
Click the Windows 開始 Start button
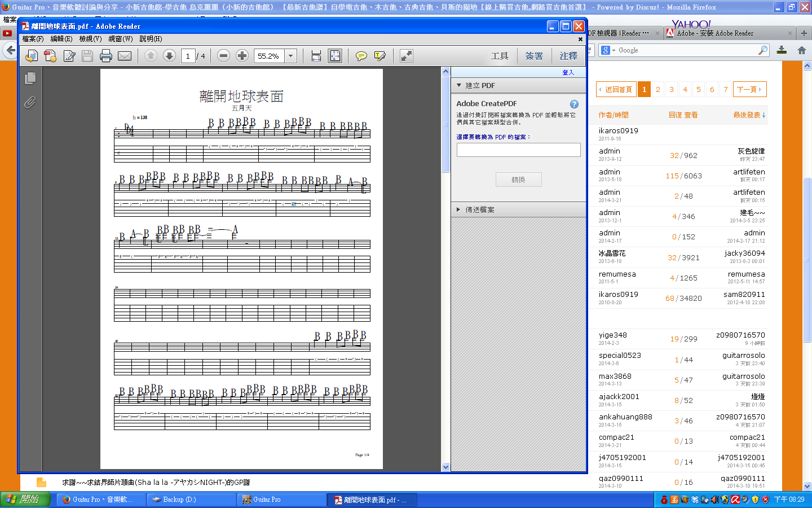coord(25,500)
